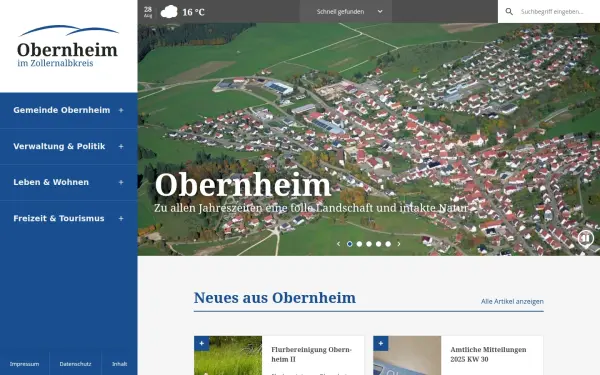Click the 28 Aug date display
This screenshot has height=375, width=600.
(x=148, y=11)
